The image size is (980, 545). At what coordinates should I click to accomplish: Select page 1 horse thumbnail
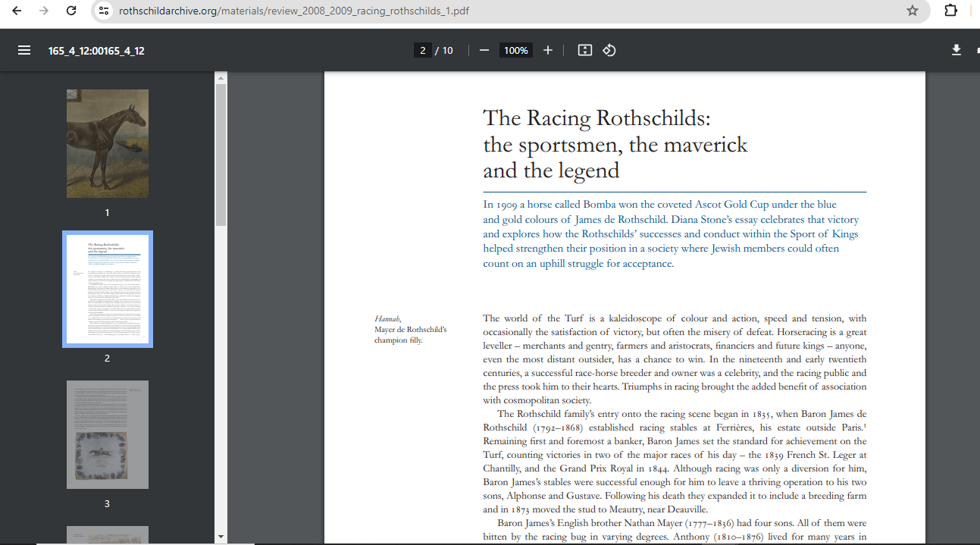point(107,143)
